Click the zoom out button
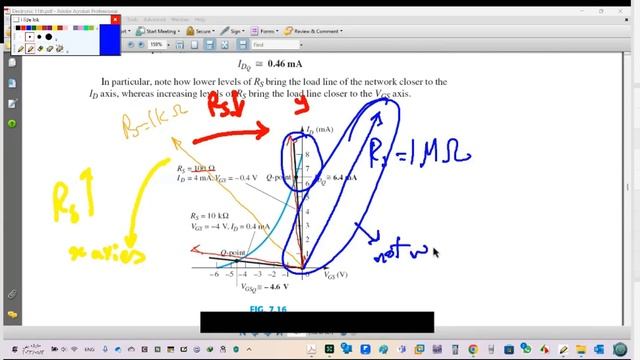Image resolution: width=640 pixels, height=360 pixels. tap(131, 44)
